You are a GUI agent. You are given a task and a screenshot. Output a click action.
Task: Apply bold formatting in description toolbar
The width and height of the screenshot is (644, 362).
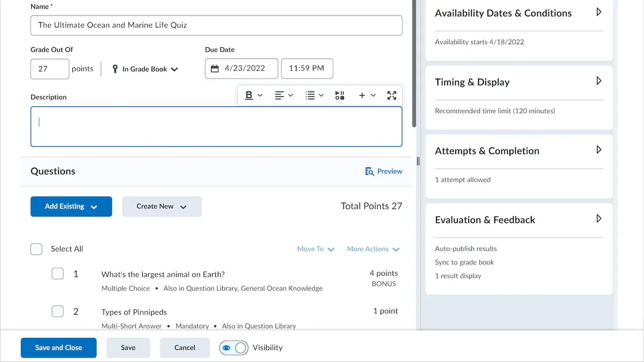click(x=249, y=95)
